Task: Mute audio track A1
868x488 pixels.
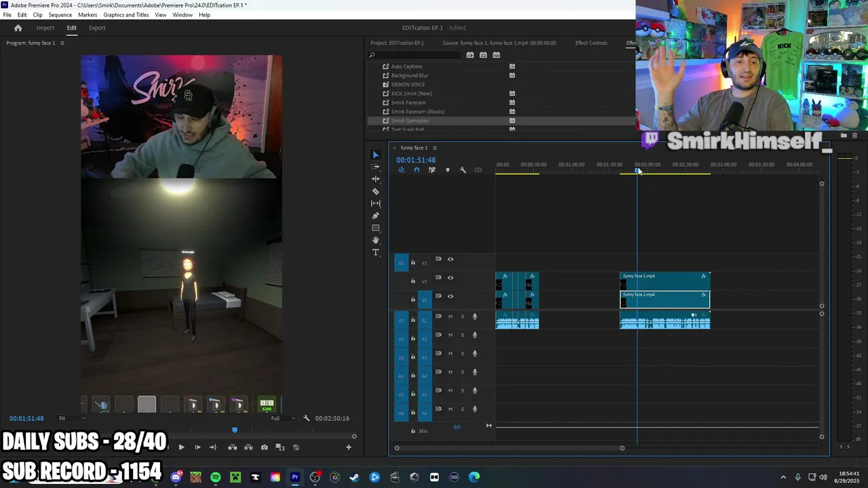Action: pos(450,317)
